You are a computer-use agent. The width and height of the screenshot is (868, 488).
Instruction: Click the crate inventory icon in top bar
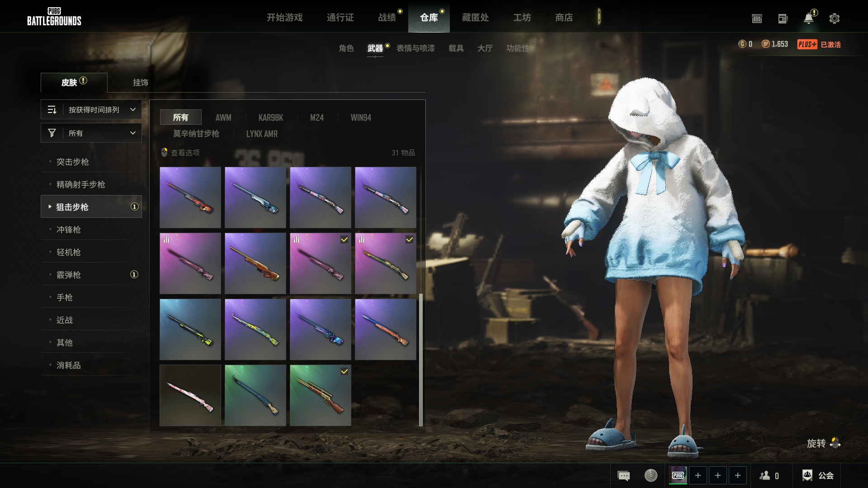tap(757, 19)
